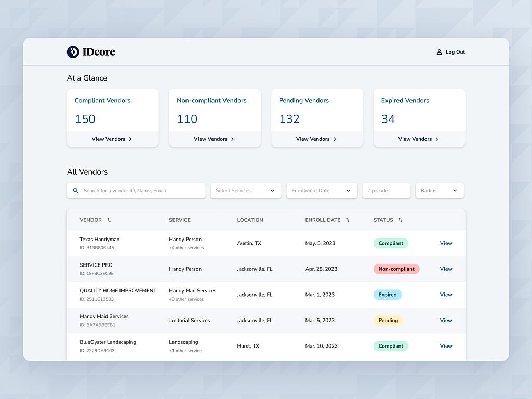The width and height of the screenshot is (532, 399).
Task: Click the SERVICE column header
Action: click(x=180, y=220)
